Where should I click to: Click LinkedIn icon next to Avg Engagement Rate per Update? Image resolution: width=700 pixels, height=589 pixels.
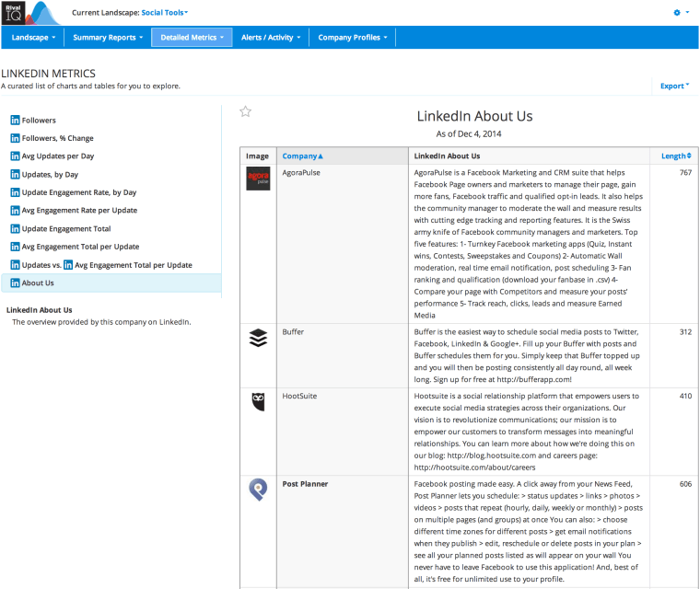click(15, 210)
